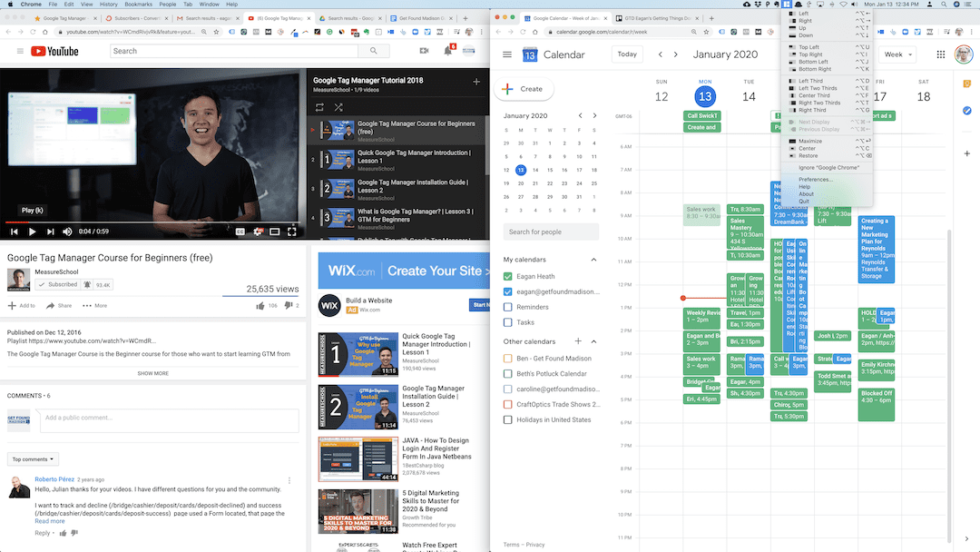Check the caroline@getfoundmadison calendar
This screenshot has height=552, width=980.
pyautogui.click(x=507, y=389)
